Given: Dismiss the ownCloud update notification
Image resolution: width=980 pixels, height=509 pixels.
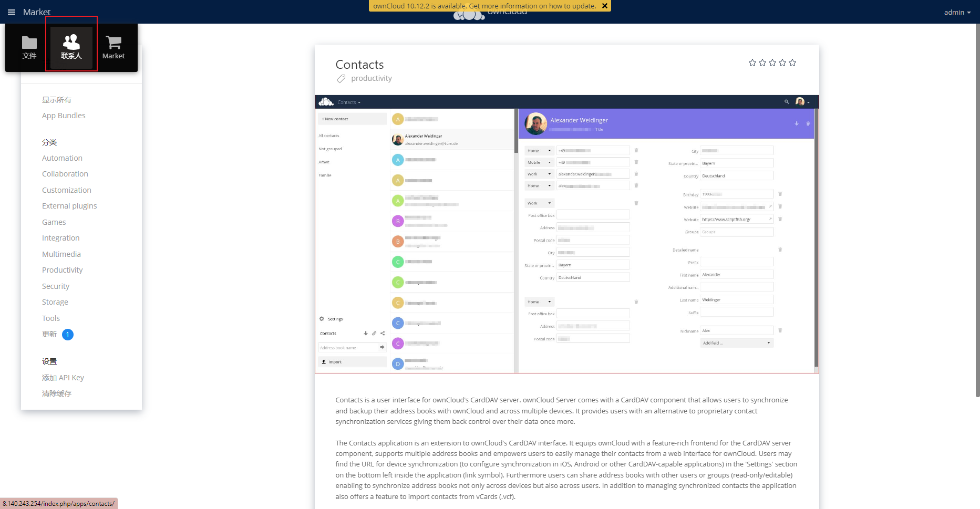Looking at the screenshot, I should (x=605, y=6).
